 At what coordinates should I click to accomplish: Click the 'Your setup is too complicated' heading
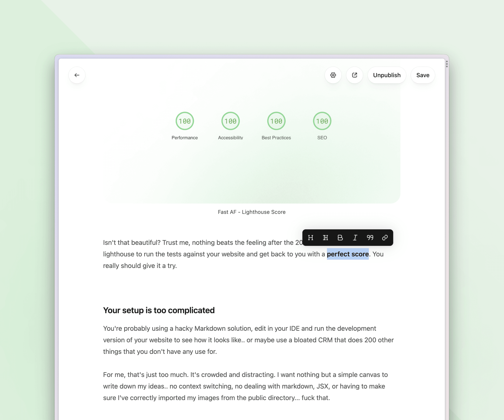click(x=159, y=310)
